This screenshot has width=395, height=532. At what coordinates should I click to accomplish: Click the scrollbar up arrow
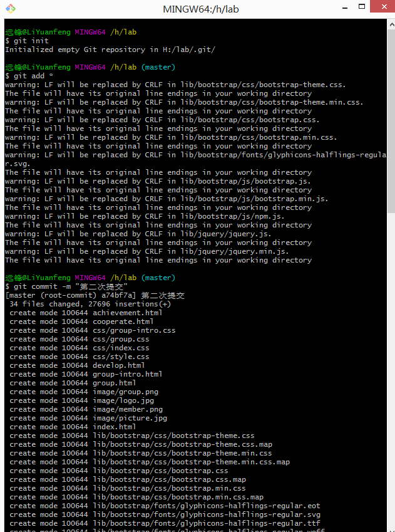[x=391, y=24]
